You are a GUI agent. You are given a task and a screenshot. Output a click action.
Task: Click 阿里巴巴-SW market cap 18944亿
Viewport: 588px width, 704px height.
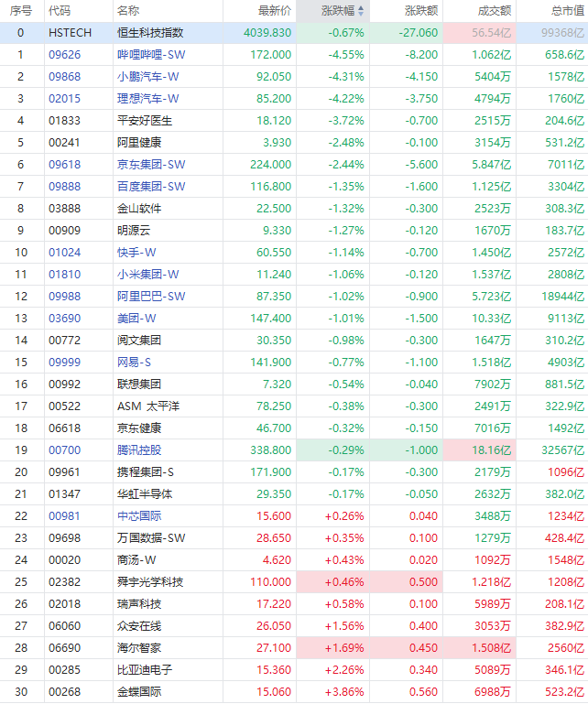[x=563, y=297]
